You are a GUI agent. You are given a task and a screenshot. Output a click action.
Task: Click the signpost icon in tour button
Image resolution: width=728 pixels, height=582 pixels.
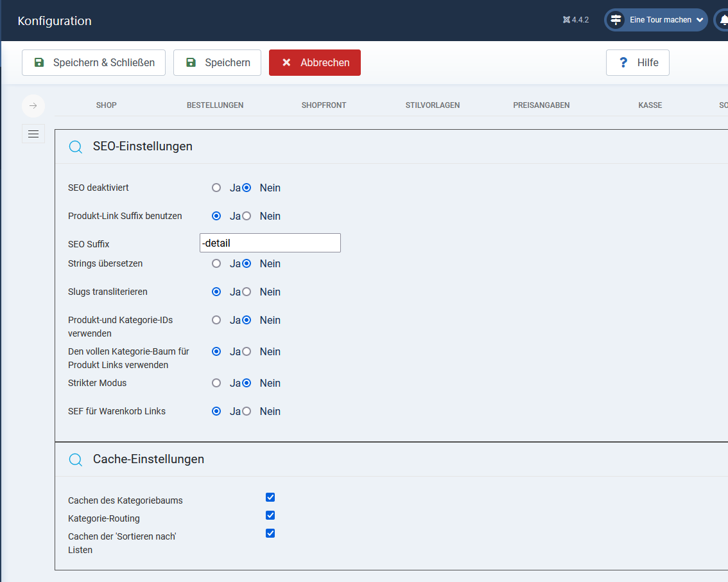(x=616, y=20)
